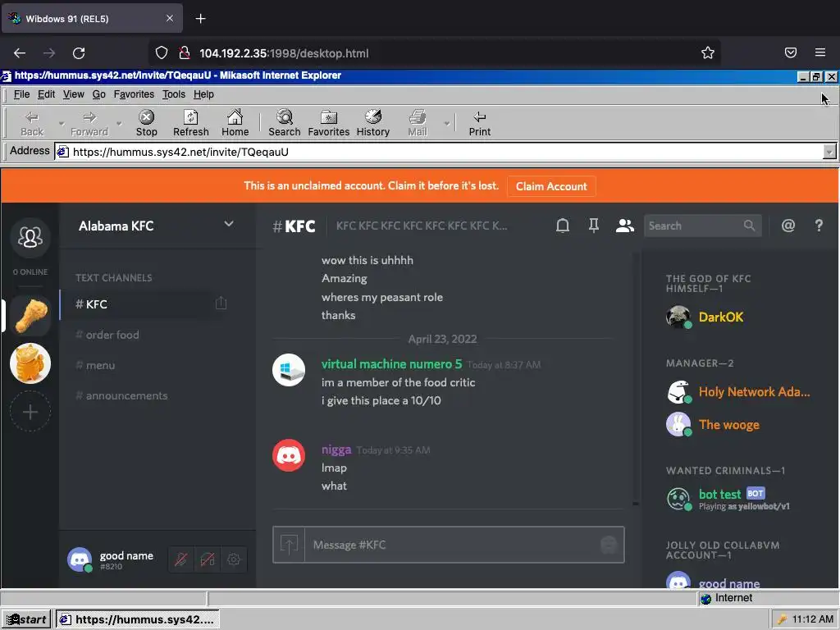The height and width of the screenshot is (630, 840).
Task: Show pinned messages
Action: point(594,226)
